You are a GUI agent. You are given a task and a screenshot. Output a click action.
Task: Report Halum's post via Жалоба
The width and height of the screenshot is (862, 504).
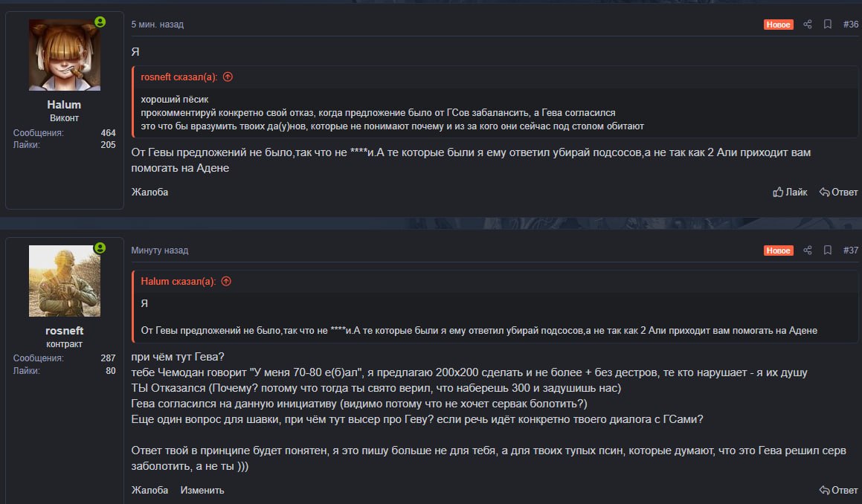click(x=149, y=192)
